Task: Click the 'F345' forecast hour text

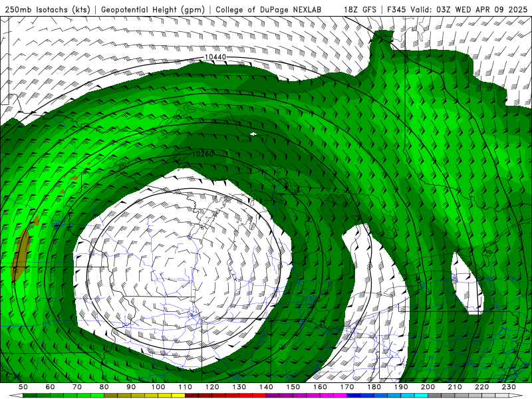Action: point(396,10)
